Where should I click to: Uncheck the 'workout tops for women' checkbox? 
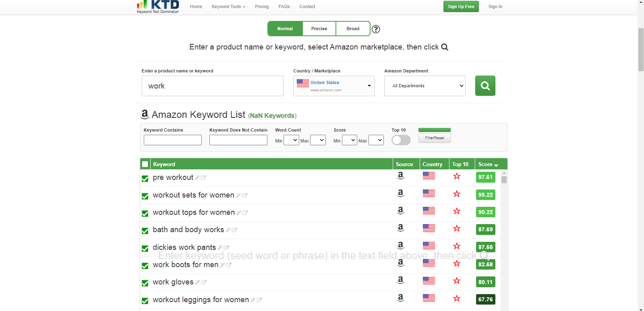coord(145,214)
